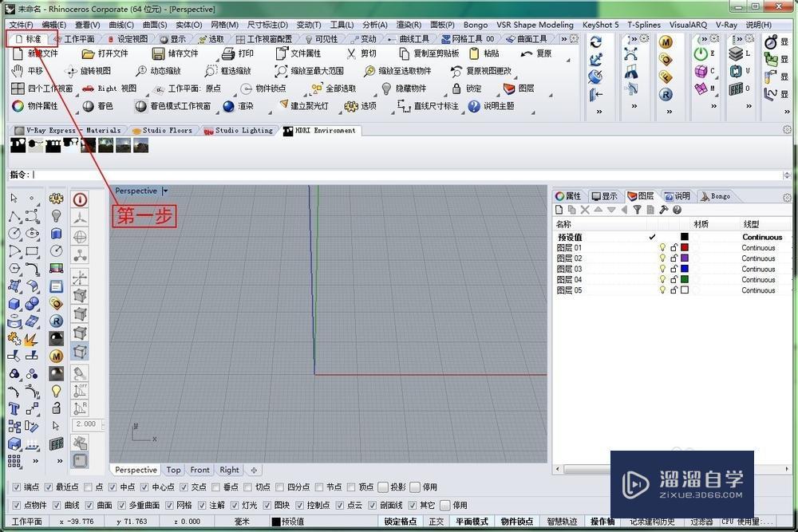Open linetype dropdown for 图层 03
This screenshot has height=532, width=798.
tap(758, 270)
